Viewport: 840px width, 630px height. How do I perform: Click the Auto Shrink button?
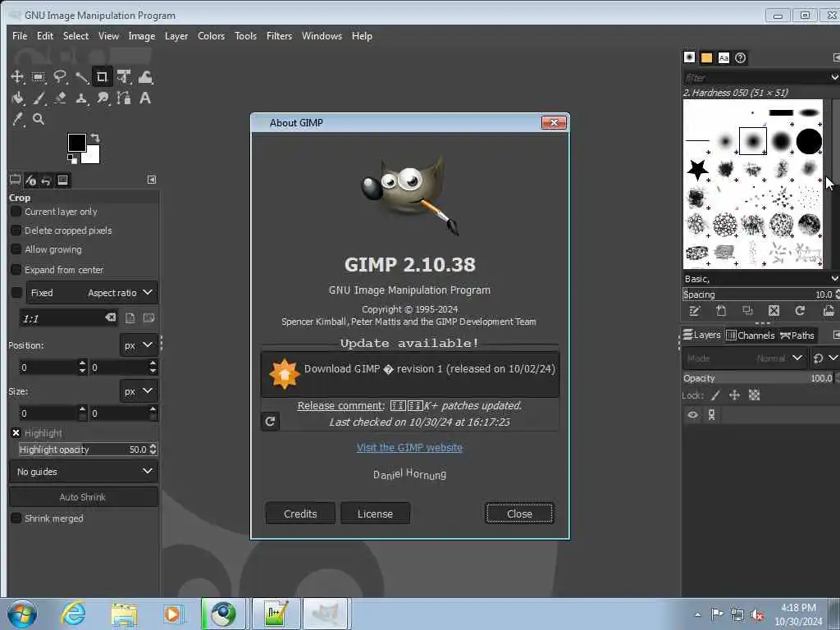84,496
